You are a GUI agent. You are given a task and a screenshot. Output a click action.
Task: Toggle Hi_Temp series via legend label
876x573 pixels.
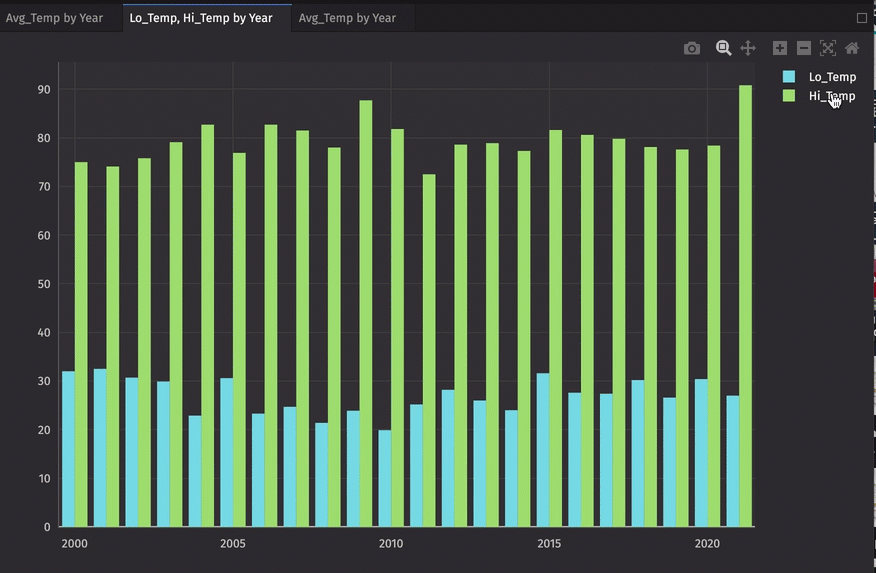click(x=832, y=96)
